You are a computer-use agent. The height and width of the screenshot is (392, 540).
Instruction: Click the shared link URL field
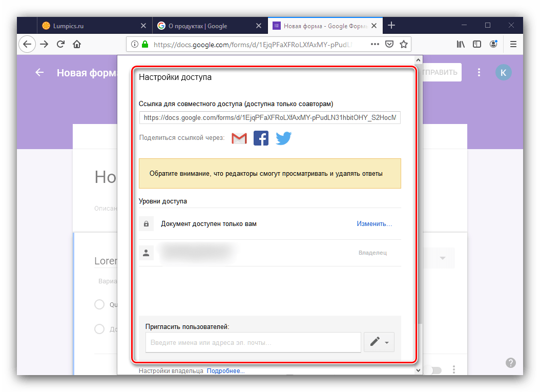click(269, 118)
